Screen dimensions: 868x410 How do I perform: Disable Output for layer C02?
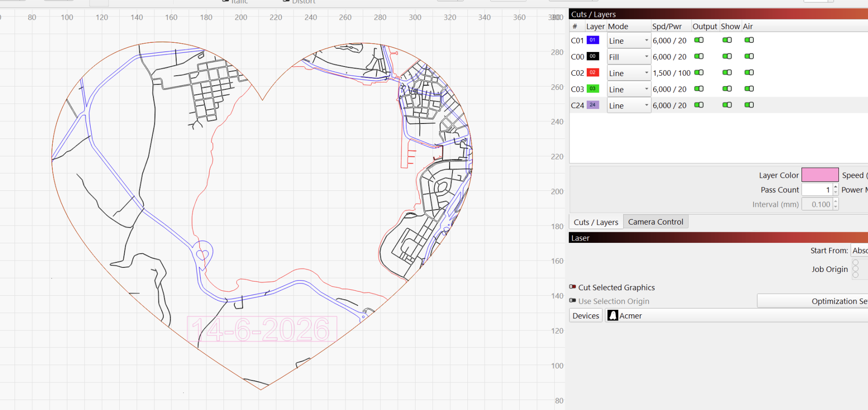point(699,72)
